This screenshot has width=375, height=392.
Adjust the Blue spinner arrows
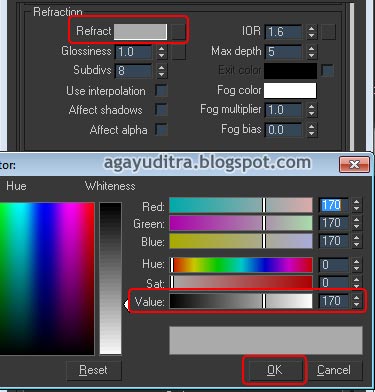(x=356, y=241)
